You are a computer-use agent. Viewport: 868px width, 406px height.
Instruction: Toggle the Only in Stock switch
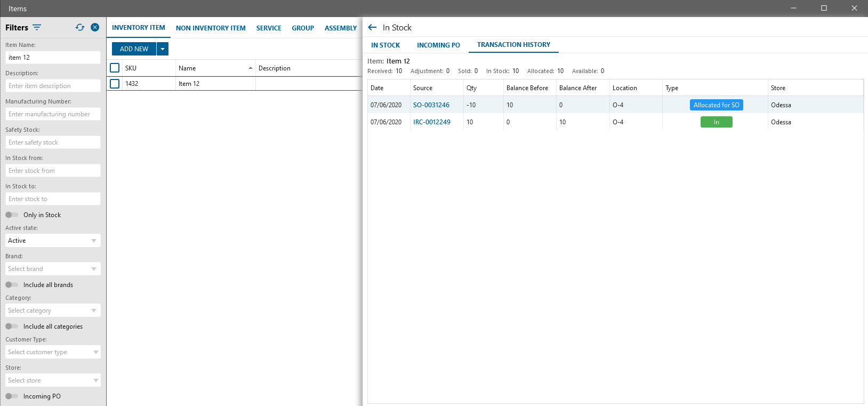pos(12,215)
